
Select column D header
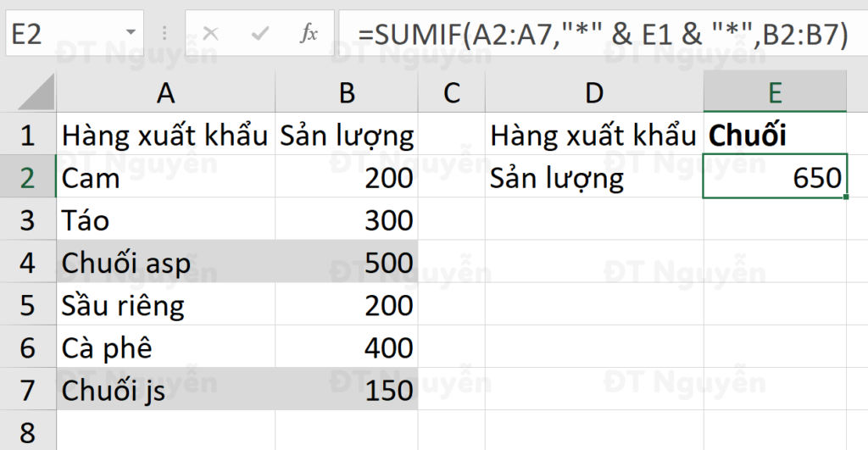(593, 92)
